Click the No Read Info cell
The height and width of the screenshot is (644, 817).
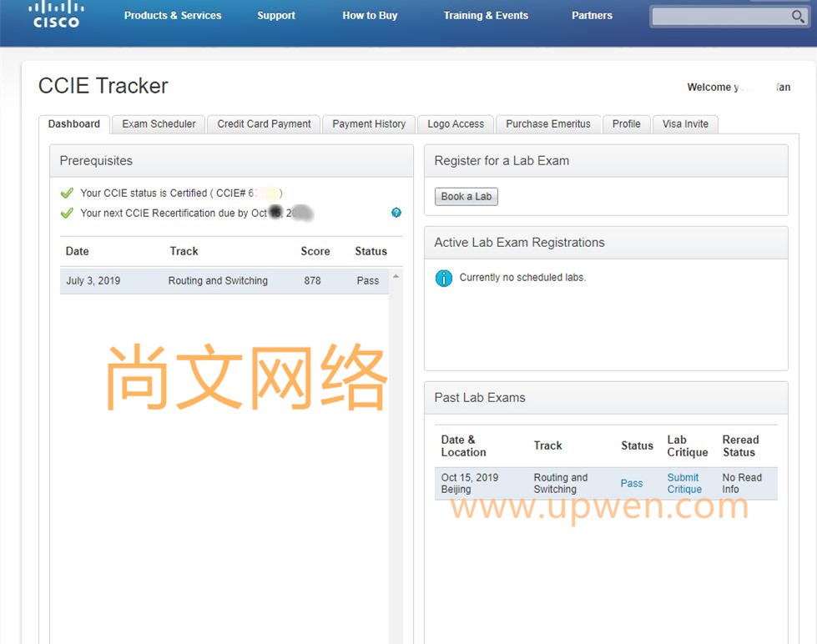click(x=742, y=484)
